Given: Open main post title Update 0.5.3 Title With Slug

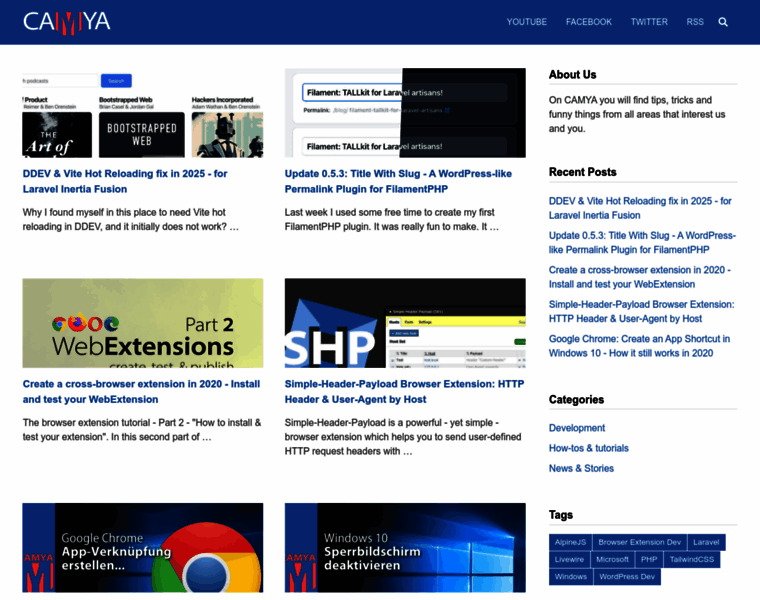Looking at the screenshot, I should point(398,181).
